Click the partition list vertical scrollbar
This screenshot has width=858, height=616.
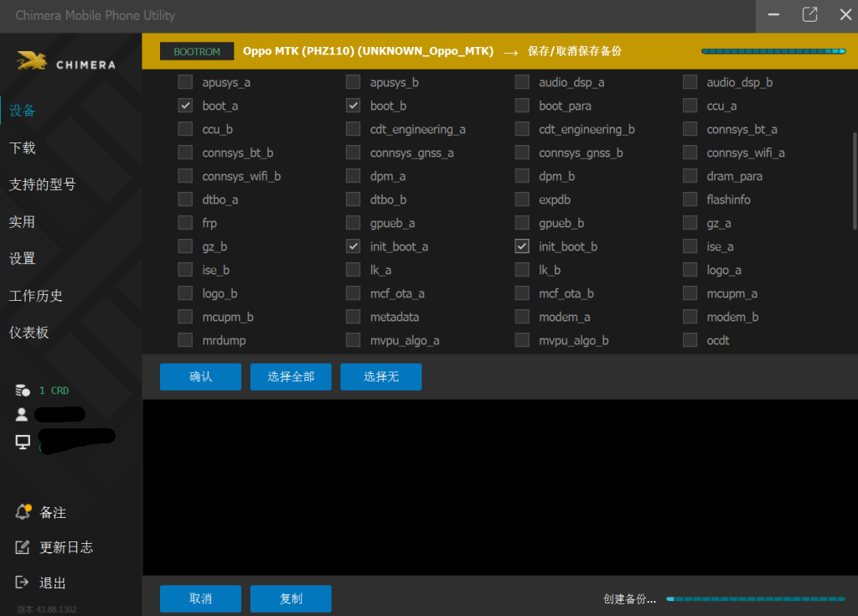coord(855,181)
